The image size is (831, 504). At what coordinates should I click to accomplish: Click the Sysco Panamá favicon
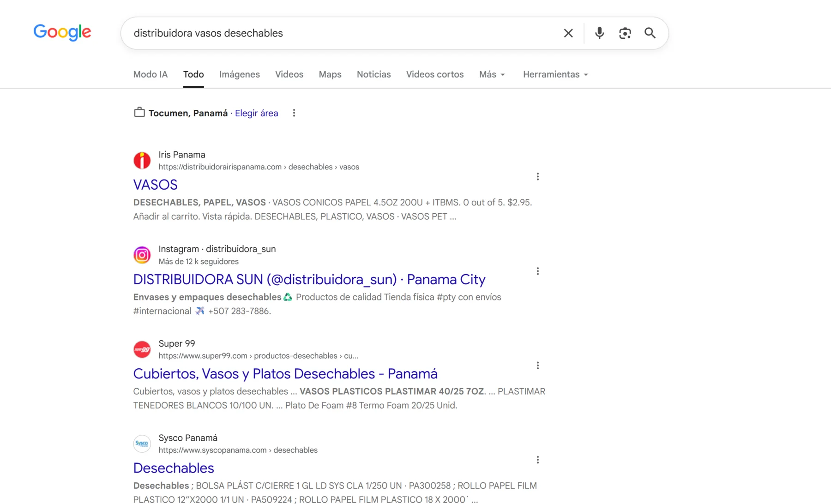[142, 444]
